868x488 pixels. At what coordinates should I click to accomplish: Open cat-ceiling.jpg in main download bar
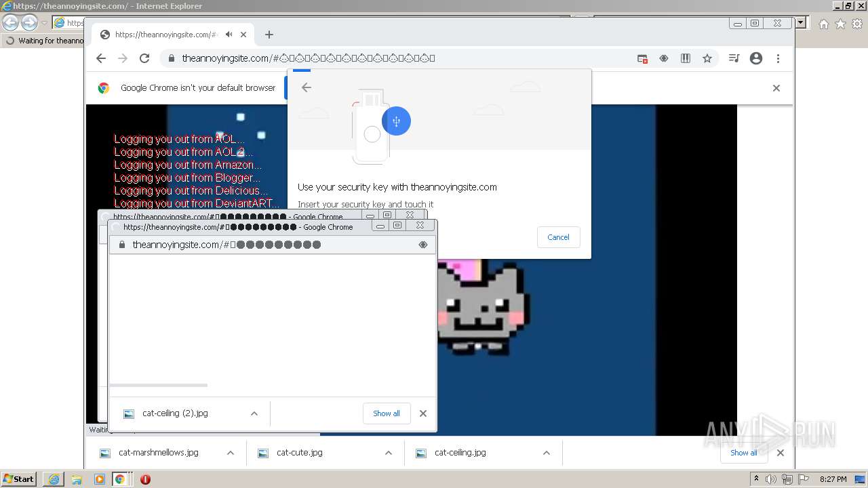(460, 453)
